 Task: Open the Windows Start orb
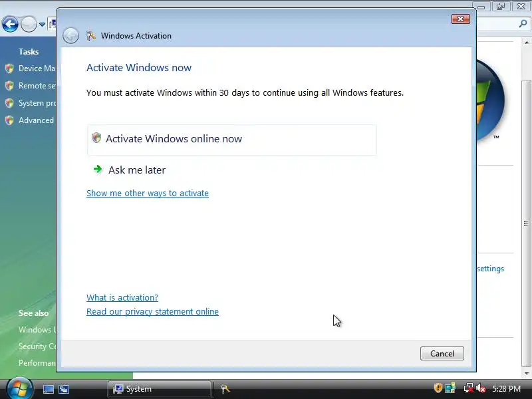(x=20, y=389)
